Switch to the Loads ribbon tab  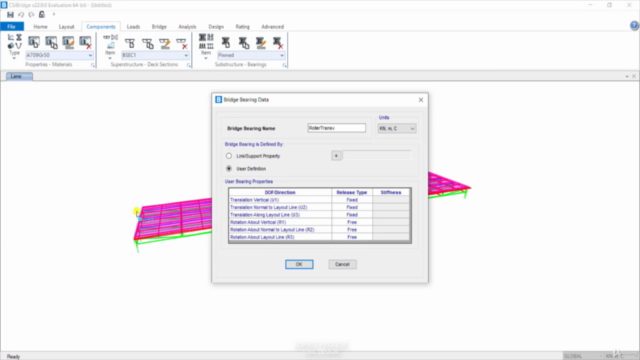[x=133, y=27]
